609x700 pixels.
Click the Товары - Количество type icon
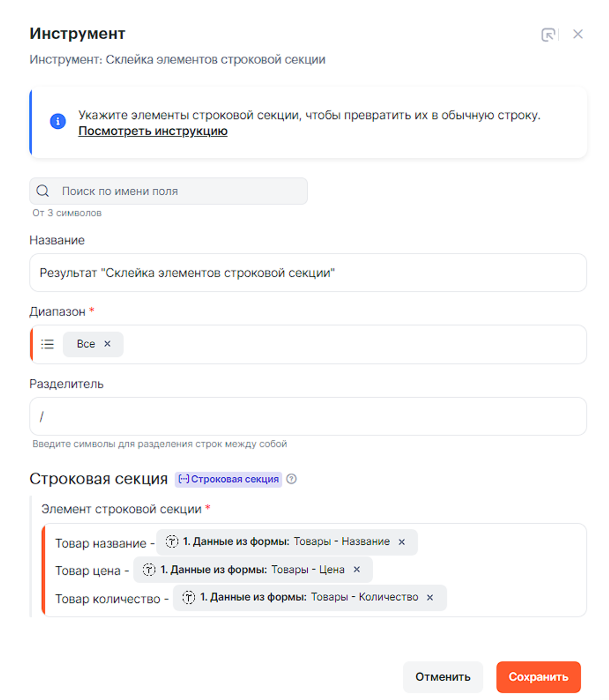click(x=188, y=598)
